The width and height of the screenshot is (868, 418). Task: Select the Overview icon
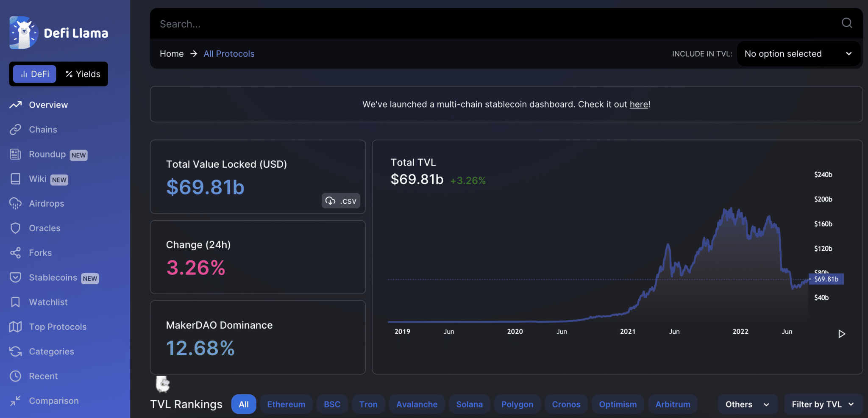tap(15, 105)
